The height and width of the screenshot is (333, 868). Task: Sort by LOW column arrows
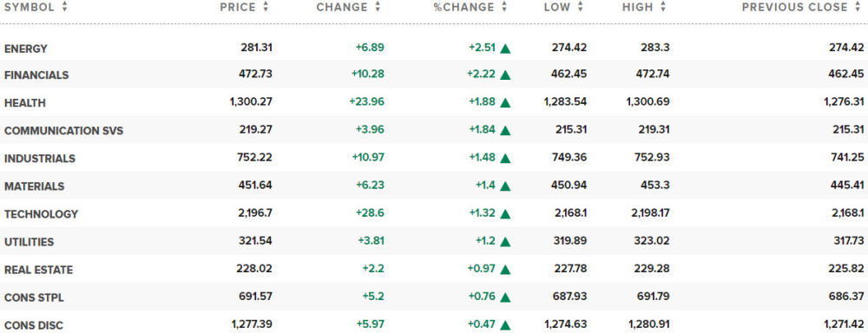click(580, 7)
